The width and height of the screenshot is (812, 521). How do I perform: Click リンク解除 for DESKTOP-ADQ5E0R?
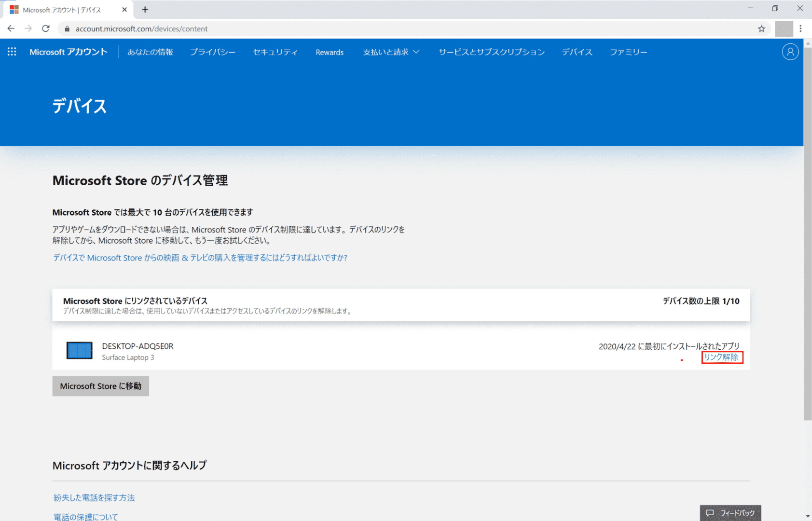pyautogui.click(x=722, y=357)
